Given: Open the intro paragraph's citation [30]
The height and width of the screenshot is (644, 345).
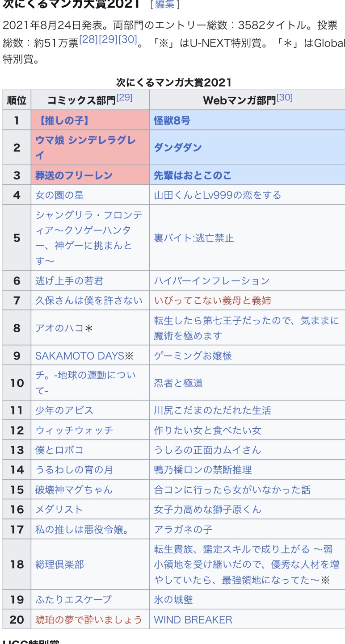Looking at the screenshot, I should point(128,39).
